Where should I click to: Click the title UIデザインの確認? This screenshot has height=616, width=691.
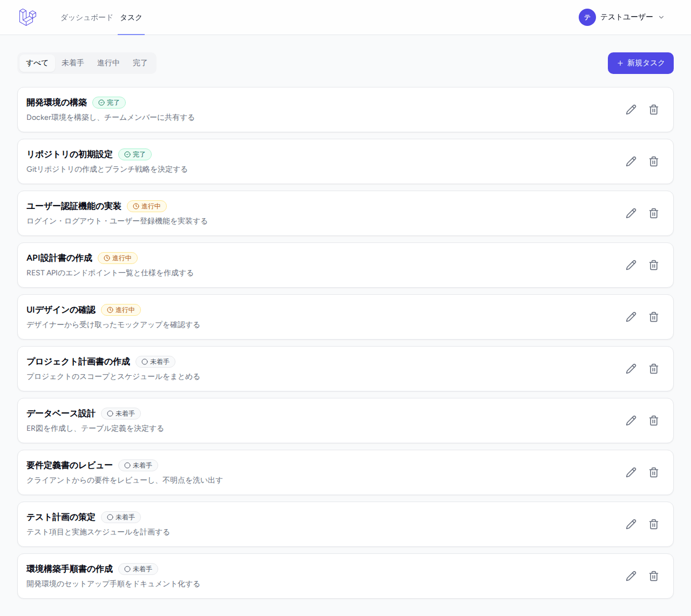tap(61, 310)
